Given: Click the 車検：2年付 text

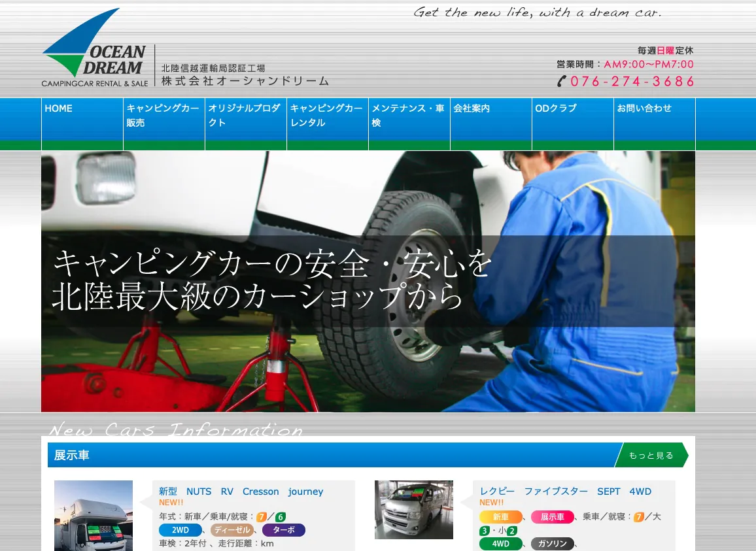Looking at the screenshot, I should click(x=182, y=543).
